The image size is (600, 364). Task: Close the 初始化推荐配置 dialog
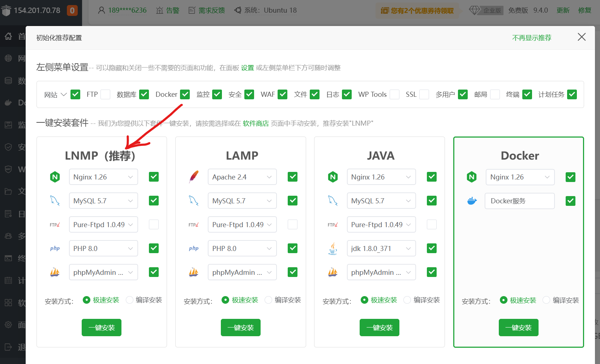click(x=582, y=37)
